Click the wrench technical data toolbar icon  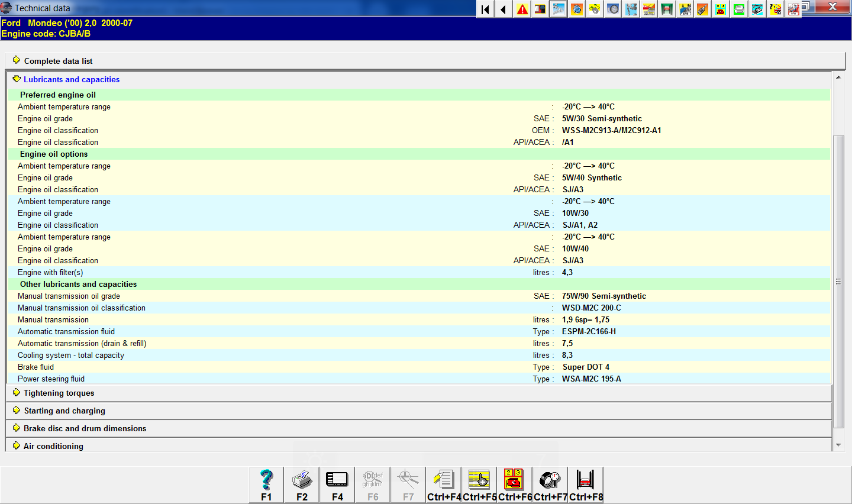(x=558, y=9)
